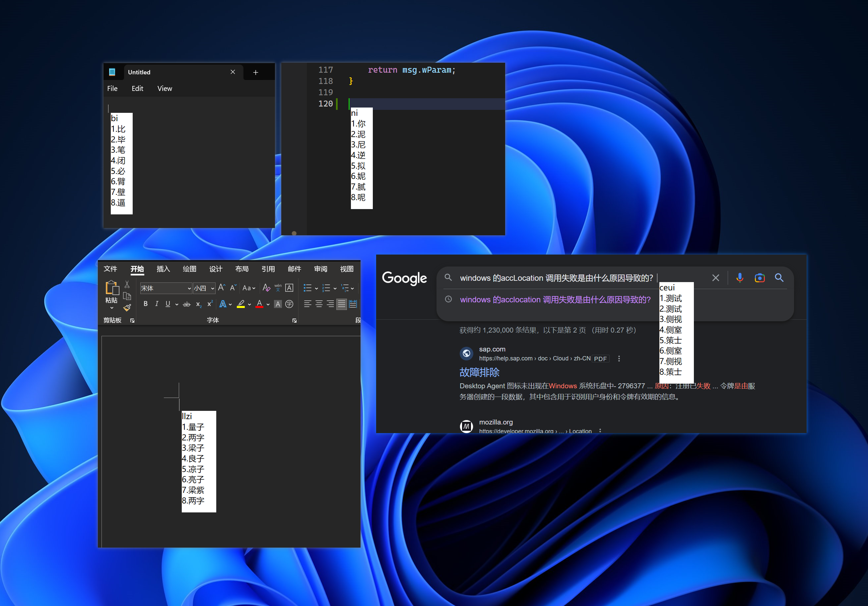Apply the red font color swatch
Image resolution: width=868 pixels, height=606 pixels.
(x=259, y=304)
